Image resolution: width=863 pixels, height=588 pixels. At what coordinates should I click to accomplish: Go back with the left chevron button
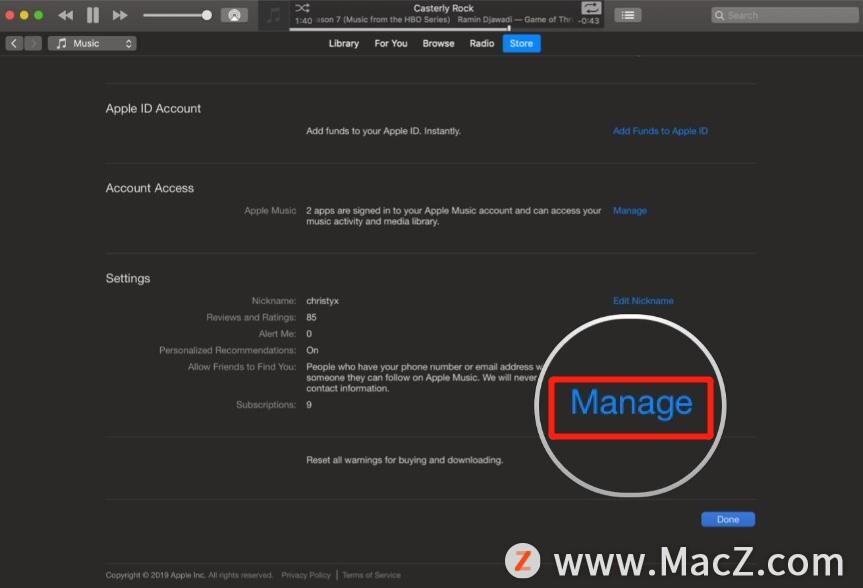[14, 43]
